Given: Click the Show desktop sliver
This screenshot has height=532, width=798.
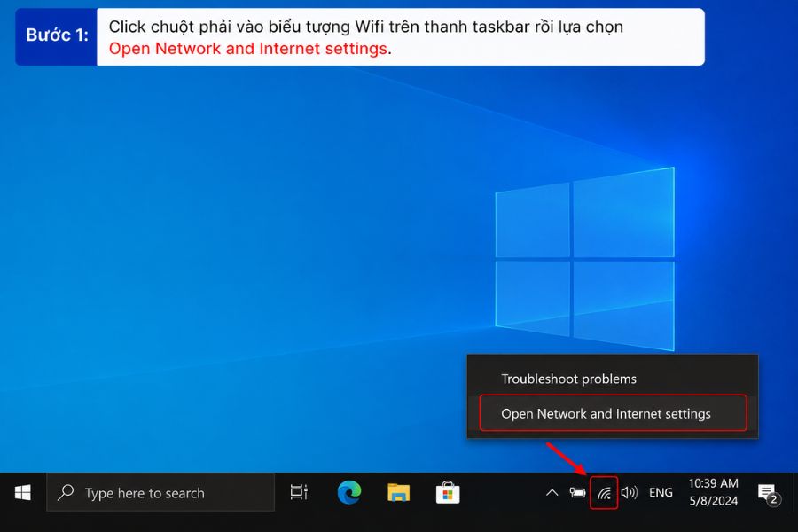Looking at the screenshot, I should [x=795, y=493].
